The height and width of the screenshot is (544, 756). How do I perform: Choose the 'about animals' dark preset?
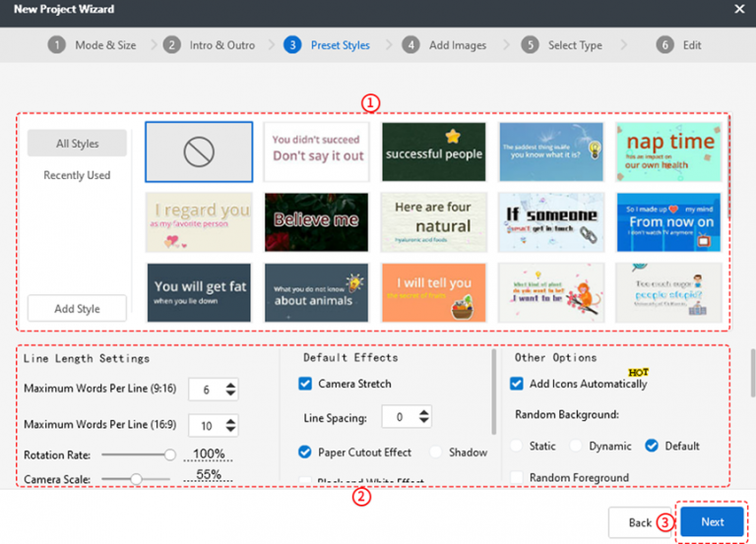[x=316, y=292]
